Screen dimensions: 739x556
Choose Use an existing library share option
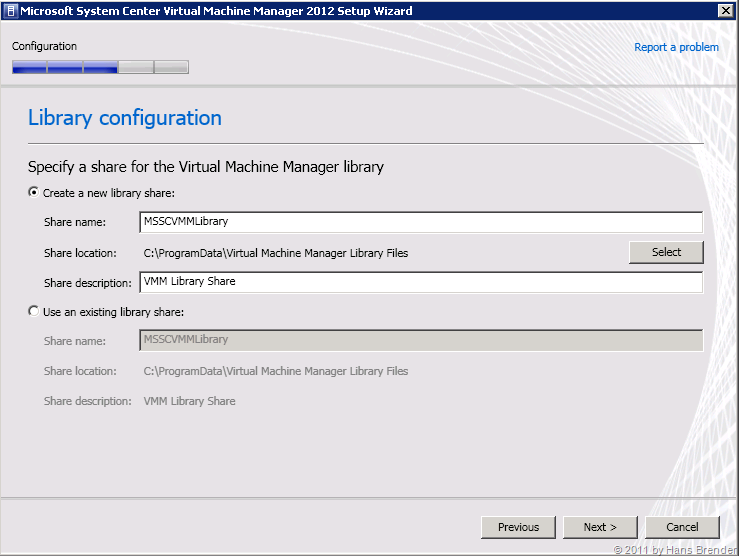34,311
